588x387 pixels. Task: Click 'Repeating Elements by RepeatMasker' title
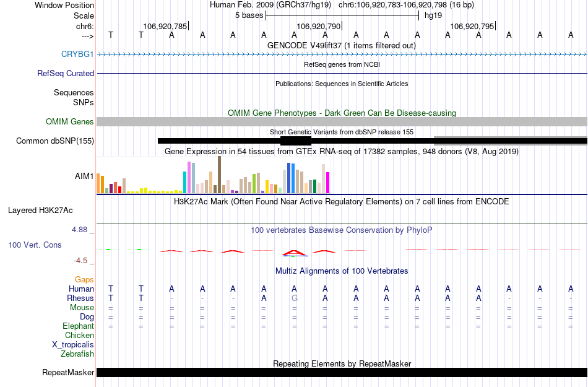(342, 363)
